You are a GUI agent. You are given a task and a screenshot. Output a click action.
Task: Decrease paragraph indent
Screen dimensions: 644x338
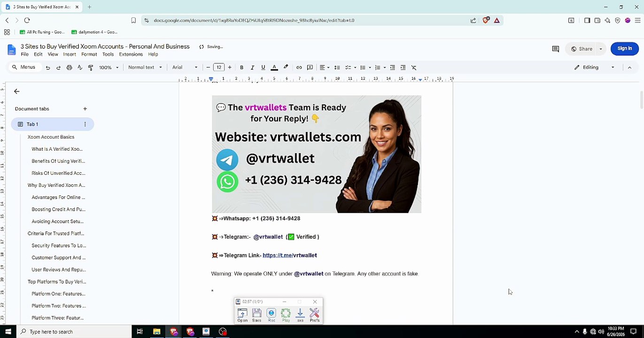[x=392, y=68]
